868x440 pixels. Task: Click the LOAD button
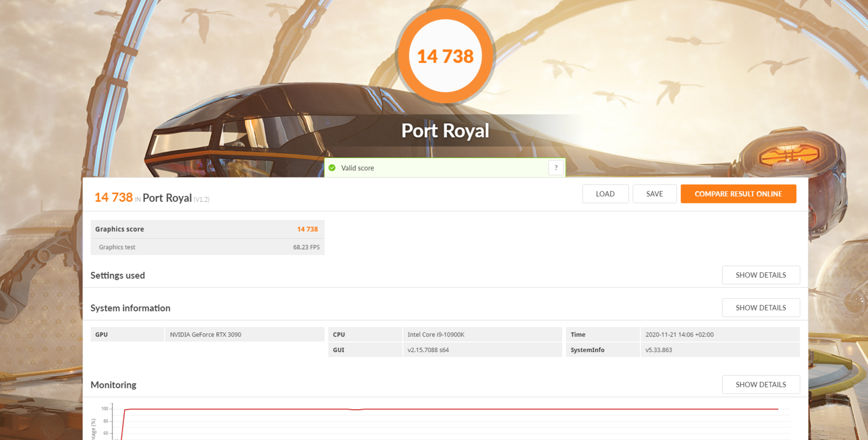605,194
